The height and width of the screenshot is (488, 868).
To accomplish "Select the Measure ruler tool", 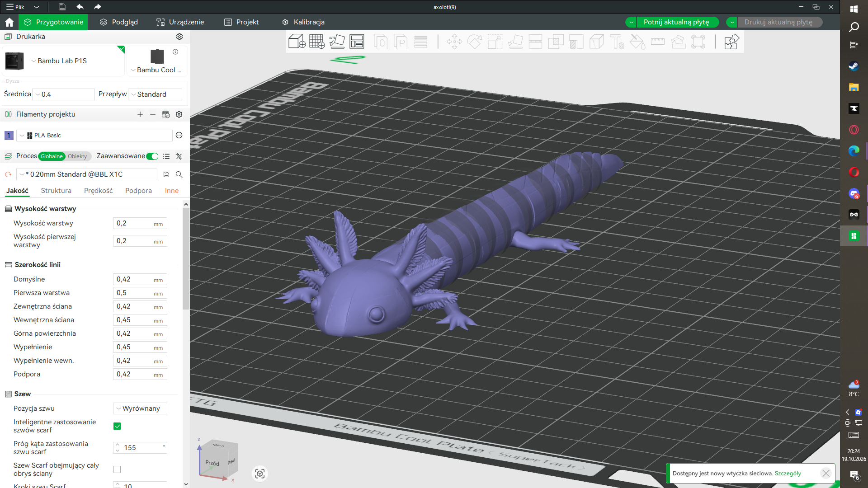I will tap(658, 42).
